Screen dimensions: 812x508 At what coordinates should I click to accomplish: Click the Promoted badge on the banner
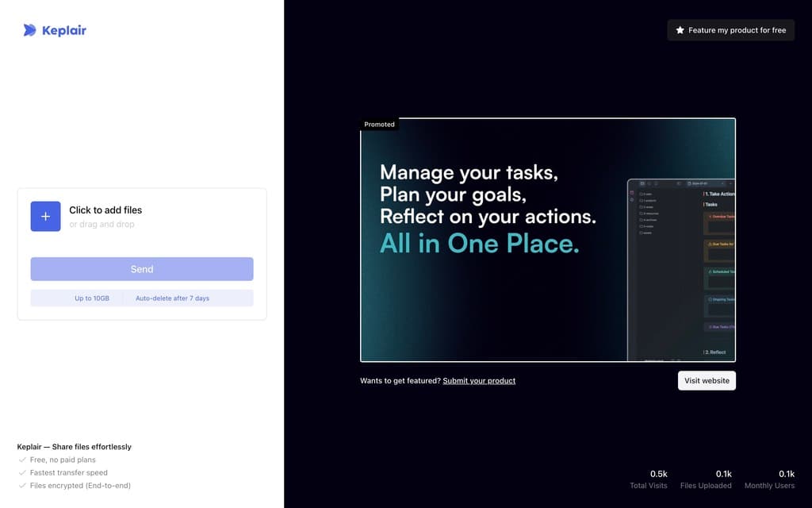379,125
